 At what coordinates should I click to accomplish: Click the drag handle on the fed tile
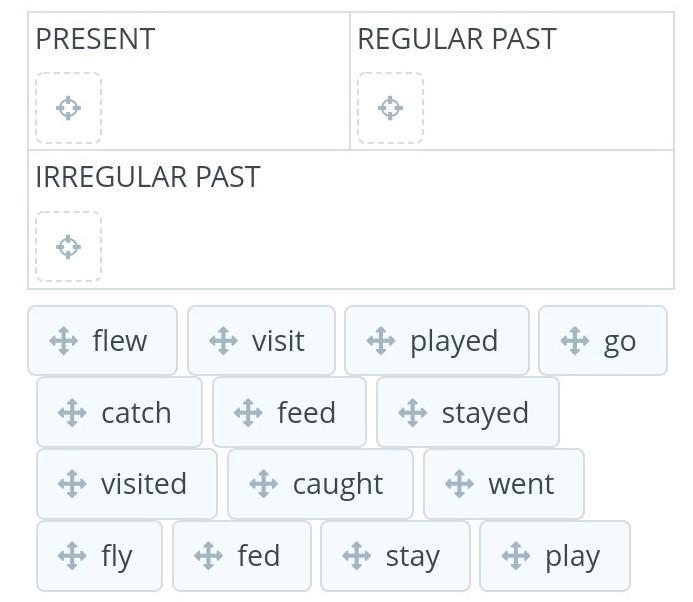(x=208, y=556)
